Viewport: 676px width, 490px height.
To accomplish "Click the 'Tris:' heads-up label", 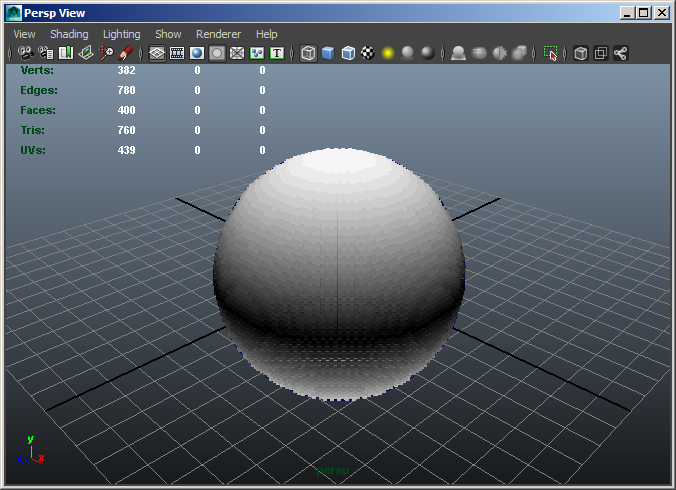I will coord(32,130).
